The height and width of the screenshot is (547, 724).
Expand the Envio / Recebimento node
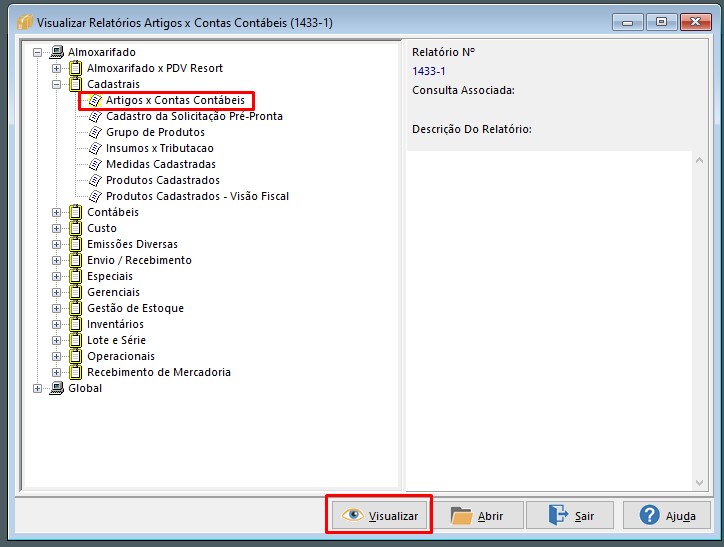56,260
